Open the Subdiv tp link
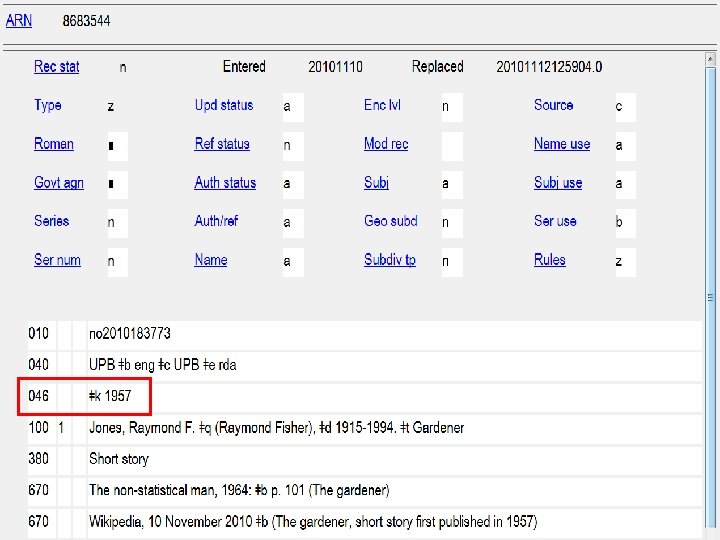Image resolution: width=720 pixels, height=540 pixels. pyautogui.click(x=390, y=260)
